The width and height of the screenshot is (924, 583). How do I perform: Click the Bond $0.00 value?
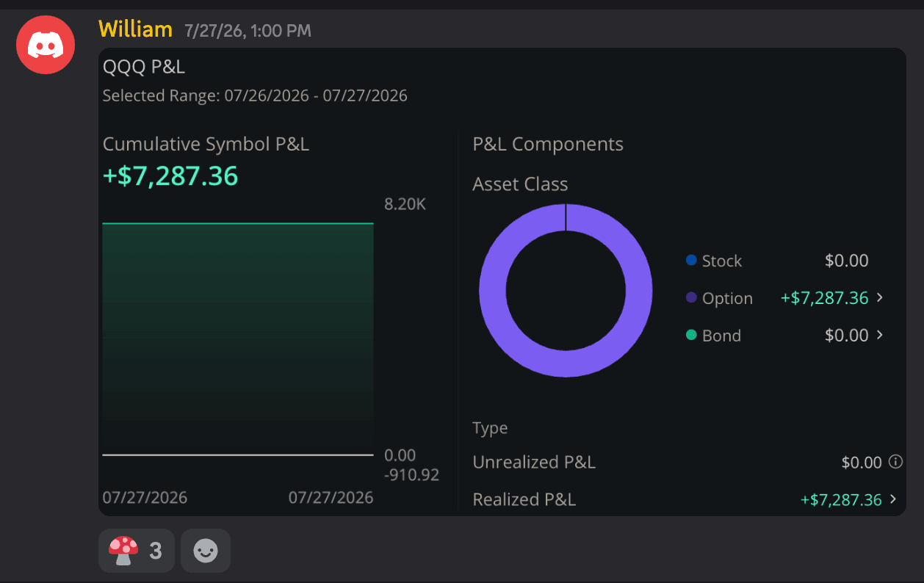pos(847,336)
